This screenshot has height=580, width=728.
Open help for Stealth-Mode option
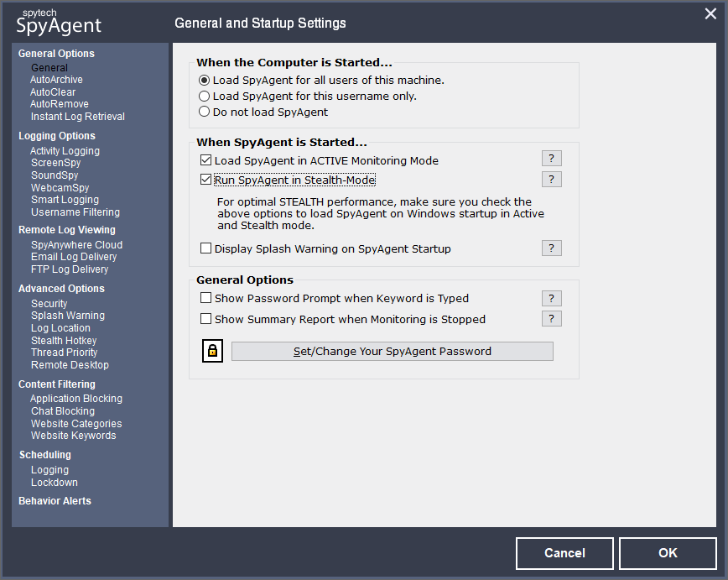(552, 180)
